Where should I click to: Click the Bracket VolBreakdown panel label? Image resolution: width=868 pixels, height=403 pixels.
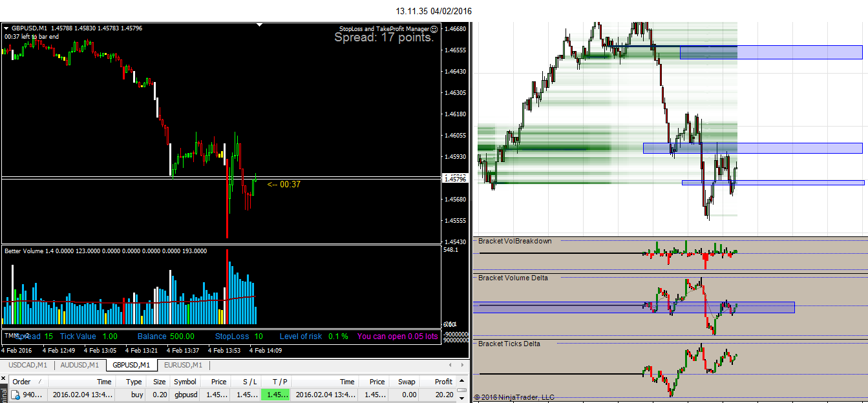tap(515, 241)
